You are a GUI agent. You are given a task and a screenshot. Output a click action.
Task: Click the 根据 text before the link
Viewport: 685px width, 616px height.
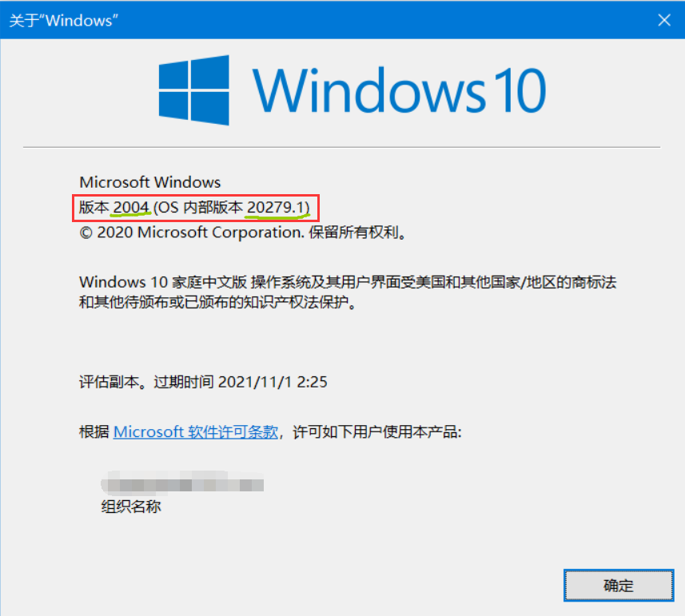94,431
